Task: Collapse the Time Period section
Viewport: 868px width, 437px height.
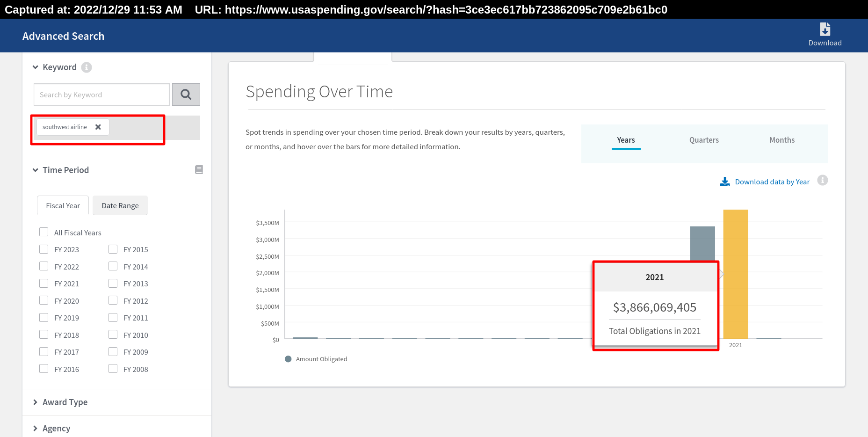Action: tap(35, 170)
